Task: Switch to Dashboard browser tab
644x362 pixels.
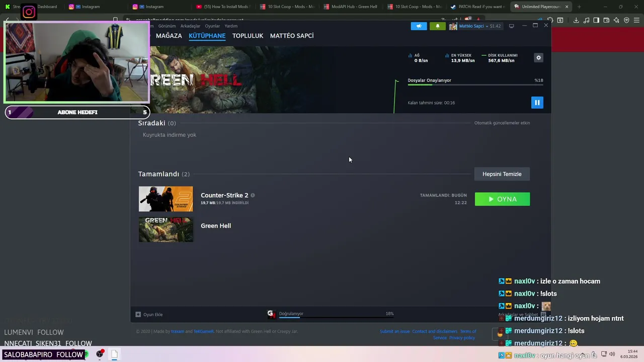Action: [32, 7]
